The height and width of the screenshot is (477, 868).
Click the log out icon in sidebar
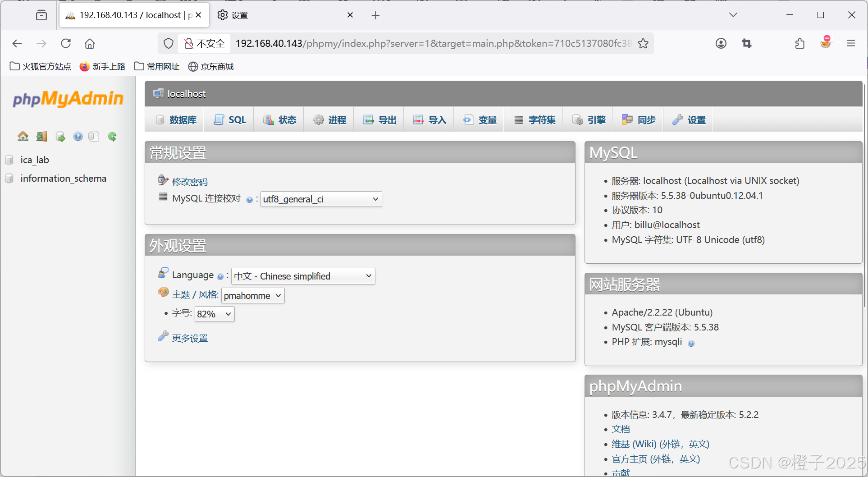pos(42,136)
